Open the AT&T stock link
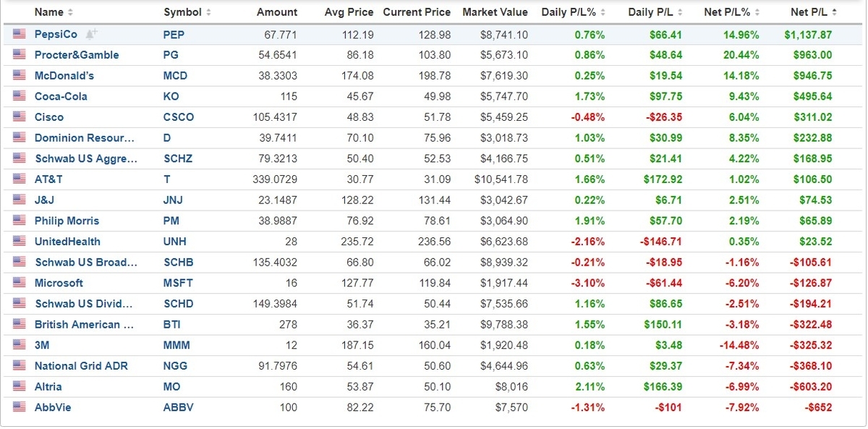 [x=48, y=179]
